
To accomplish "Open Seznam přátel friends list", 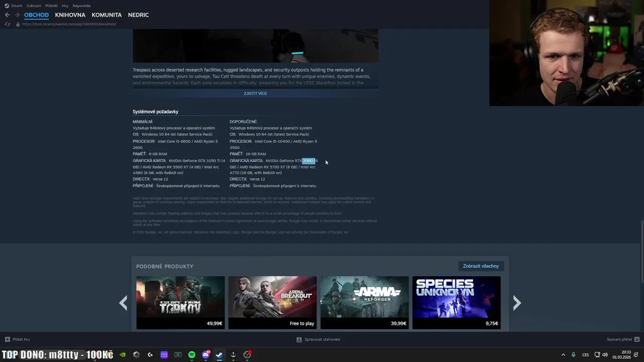I will click(x=619, y=339).
